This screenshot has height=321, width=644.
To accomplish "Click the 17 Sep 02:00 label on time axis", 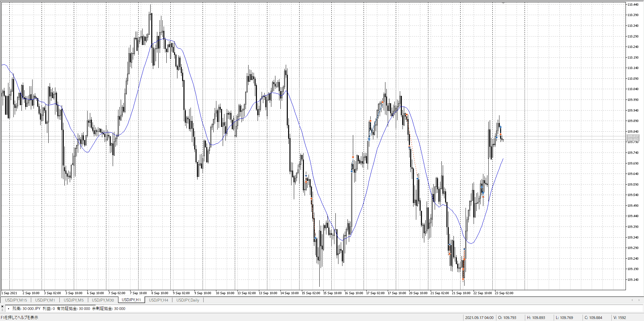I will point(375,293).
